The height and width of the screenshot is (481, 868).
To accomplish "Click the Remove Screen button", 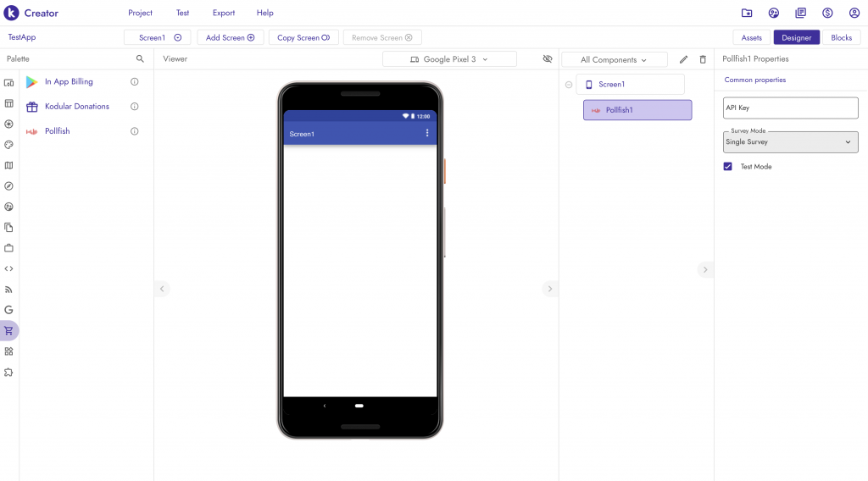I will [x=382, y=37].
